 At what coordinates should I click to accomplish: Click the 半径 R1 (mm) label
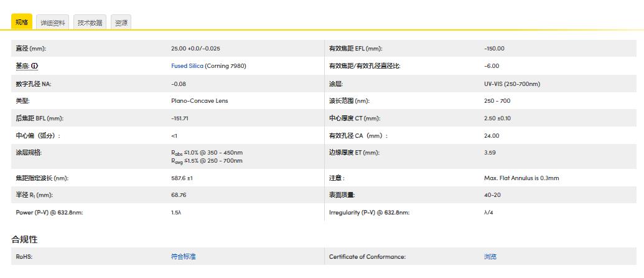[x=34, y=195]
